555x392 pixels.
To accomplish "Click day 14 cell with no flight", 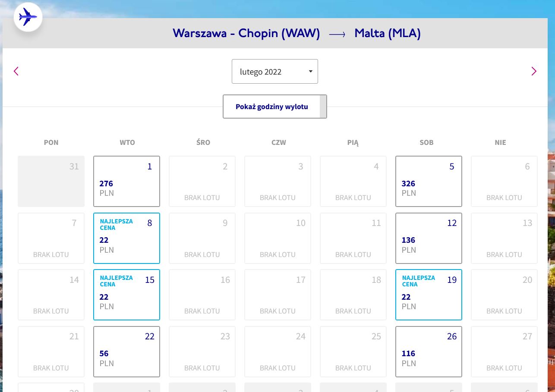I will pyautogui.click(x=51, y=295).
